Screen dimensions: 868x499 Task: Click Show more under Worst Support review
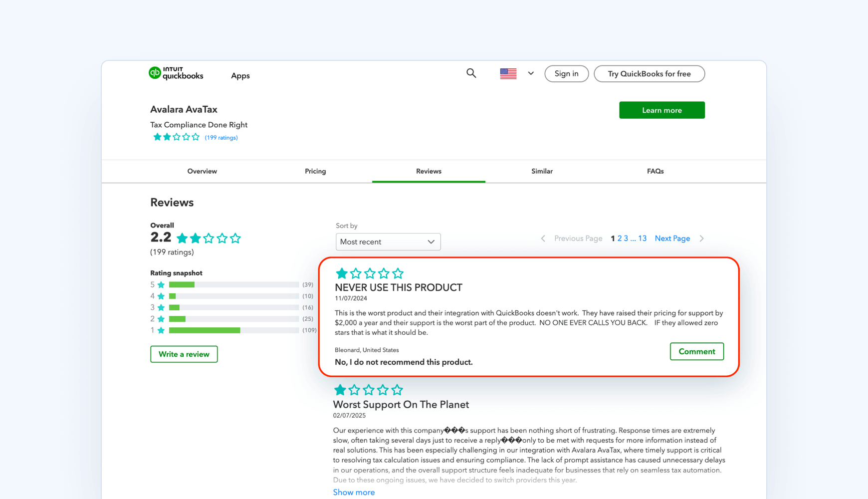354,492
